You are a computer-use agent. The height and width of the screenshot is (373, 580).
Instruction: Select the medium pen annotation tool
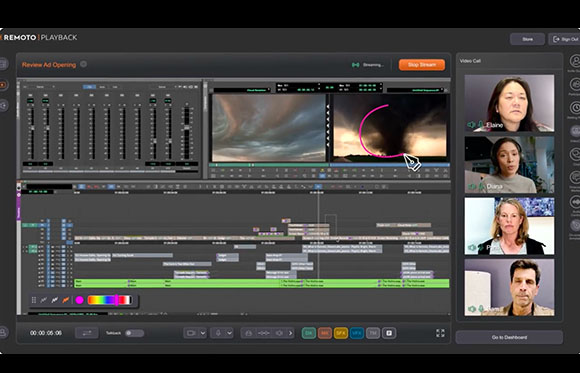pyautogui.click(x=55, y=300)
